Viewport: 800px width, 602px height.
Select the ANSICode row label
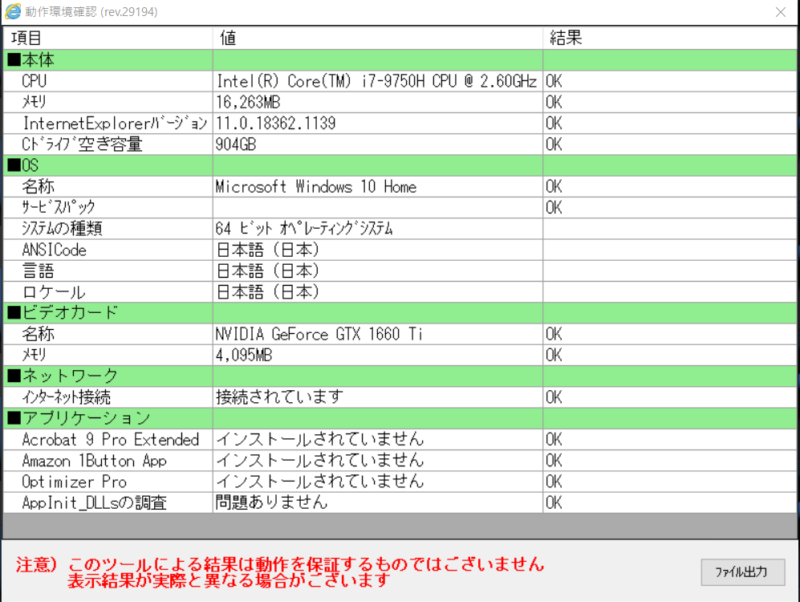pyautogui.click(x=54, y=250)
